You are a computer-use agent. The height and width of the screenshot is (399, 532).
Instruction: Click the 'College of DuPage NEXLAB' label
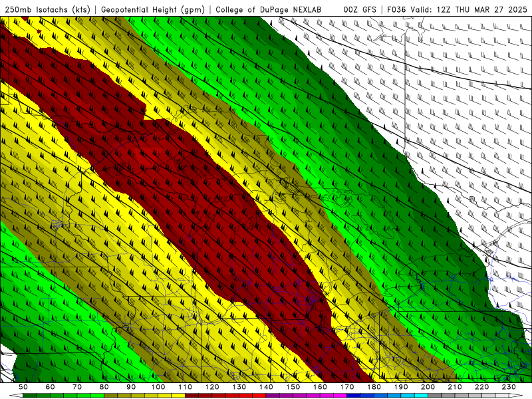click(x=268, y=9)
